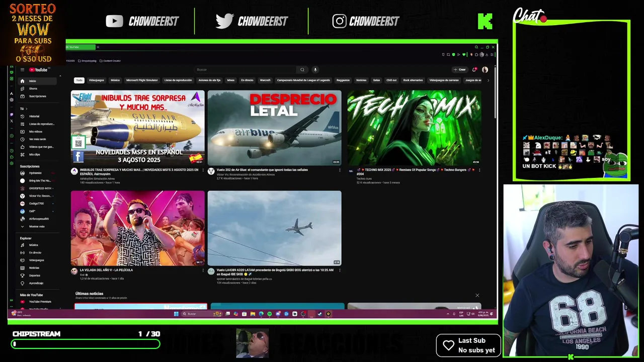Image resolution: width=644 pixels, height=362 pixels.
Task: Click the YouTube Buscar search field
Action: point(245,70)
